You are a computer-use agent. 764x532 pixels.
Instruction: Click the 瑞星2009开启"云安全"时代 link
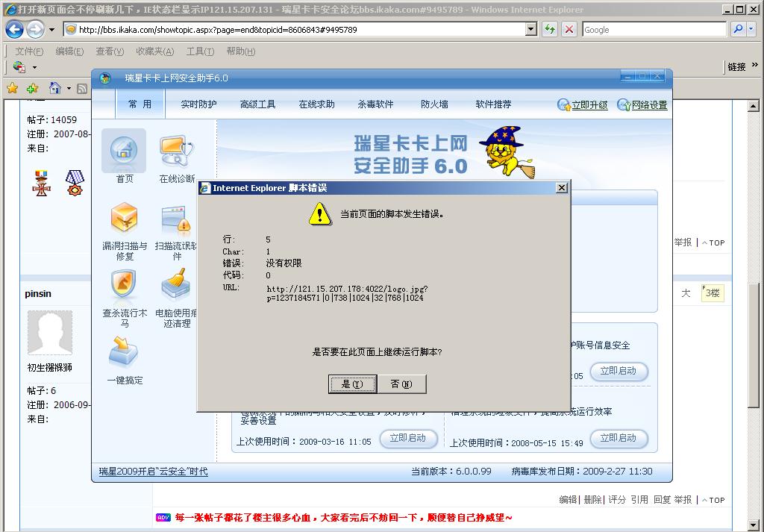[153, 471]
